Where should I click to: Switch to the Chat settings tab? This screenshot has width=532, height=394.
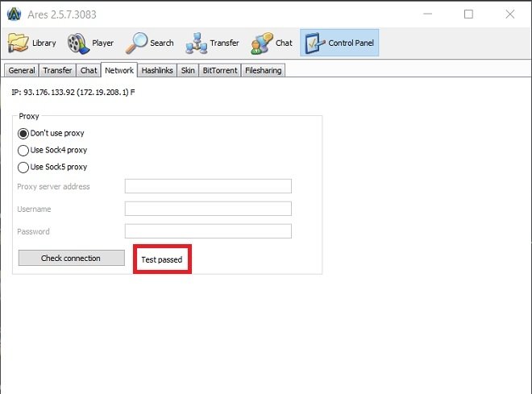[x=89, y=71]
